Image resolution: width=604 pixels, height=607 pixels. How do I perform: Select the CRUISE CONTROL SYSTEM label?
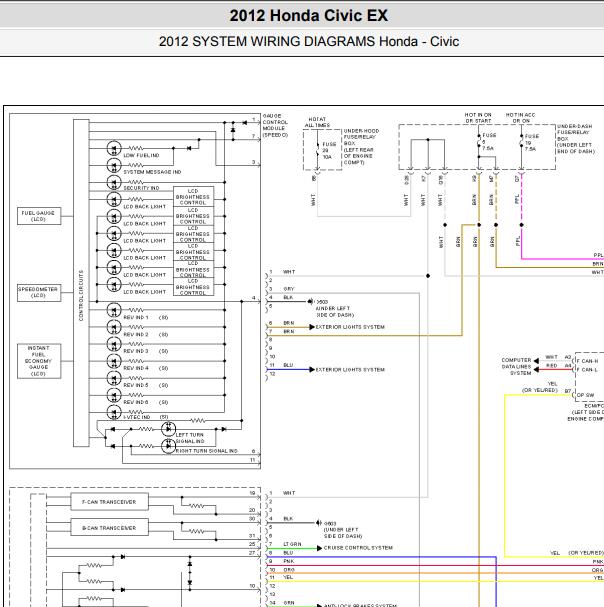(358, 548)
